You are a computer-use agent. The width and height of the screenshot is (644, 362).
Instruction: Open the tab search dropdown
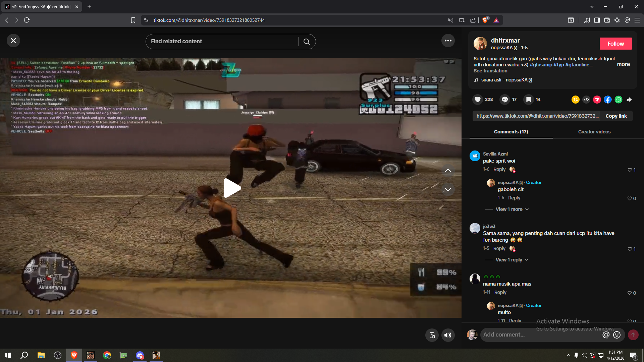click(592, 7)
